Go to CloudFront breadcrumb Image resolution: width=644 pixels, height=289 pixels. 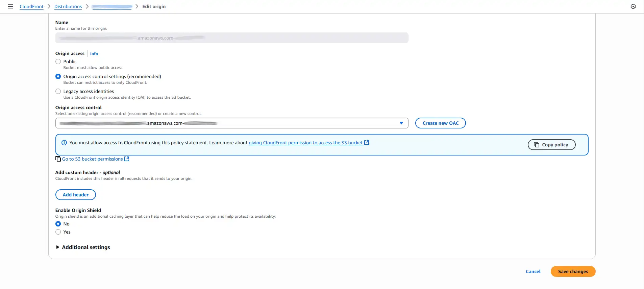31,6
